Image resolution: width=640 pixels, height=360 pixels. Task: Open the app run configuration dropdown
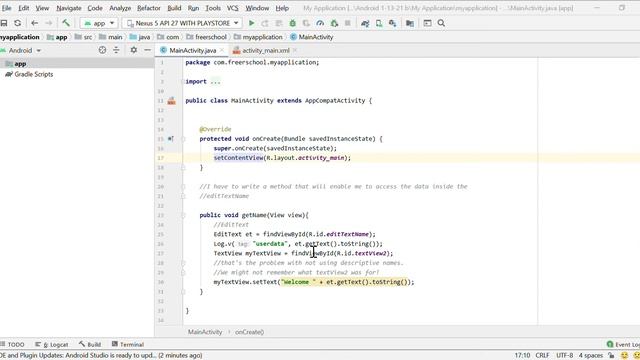99,23
